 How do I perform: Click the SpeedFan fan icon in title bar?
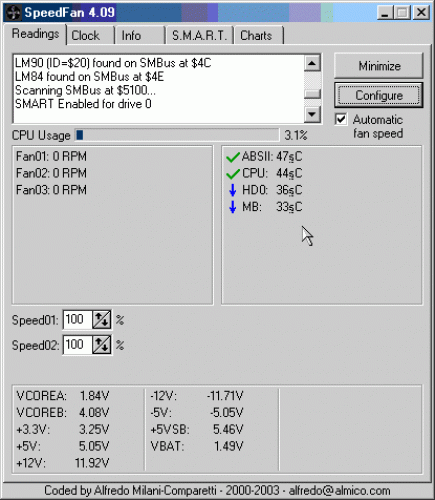pyautogui.click(x=14, y=13)
